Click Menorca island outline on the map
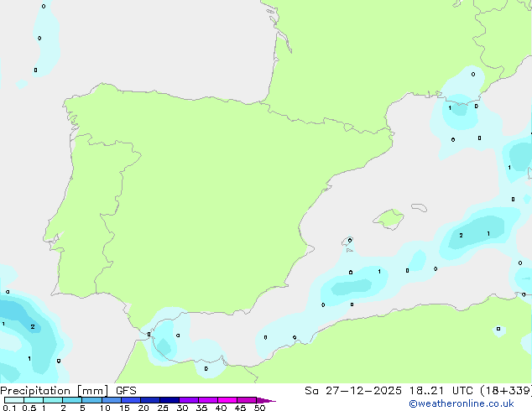This screenshot has height=411, width=532. pyautogui.click(x=419, y=207)
